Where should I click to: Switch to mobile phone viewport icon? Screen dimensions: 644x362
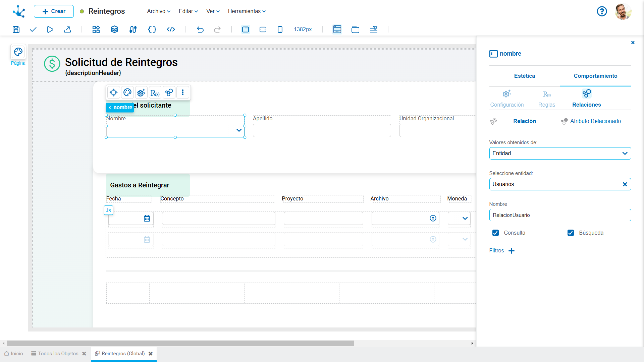point(280,29)
